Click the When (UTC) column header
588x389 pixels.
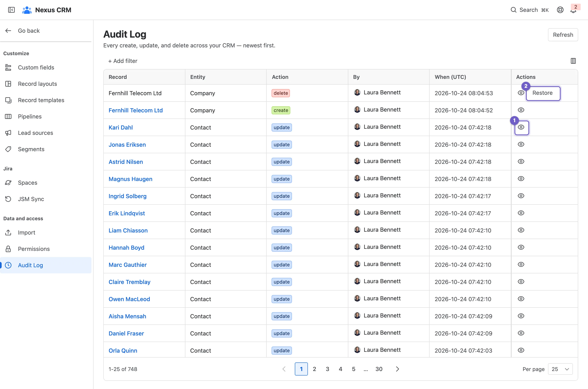pos(450,77)
